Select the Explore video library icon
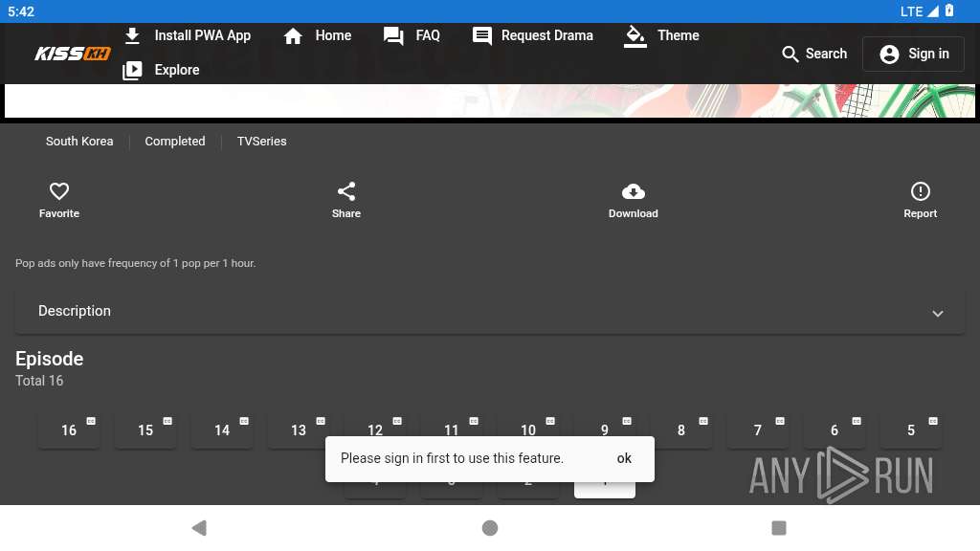The height and width of the screenshot is (551, 980). click(132, 70)
